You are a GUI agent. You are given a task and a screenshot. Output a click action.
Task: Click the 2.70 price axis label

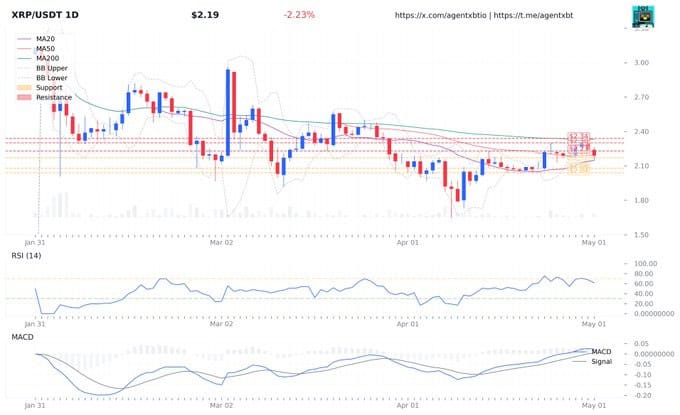[641, 97]
